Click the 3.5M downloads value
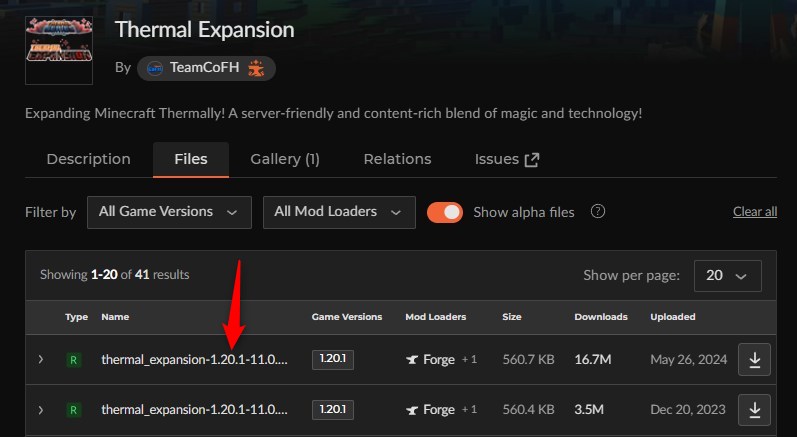Viewport: 797px width, 437px height. [x=589, y=410]
